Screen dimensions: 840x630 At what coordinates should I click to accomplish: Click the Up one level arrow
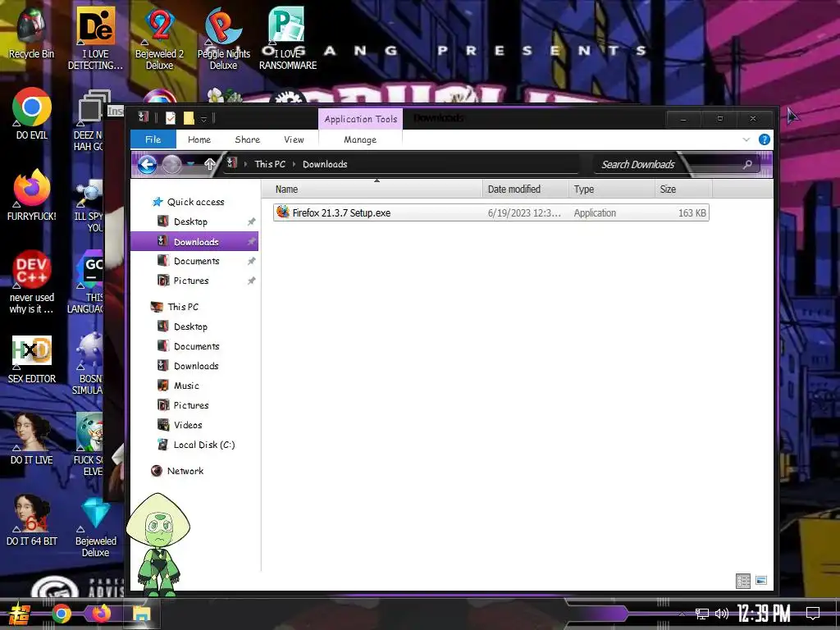(210, 164)
